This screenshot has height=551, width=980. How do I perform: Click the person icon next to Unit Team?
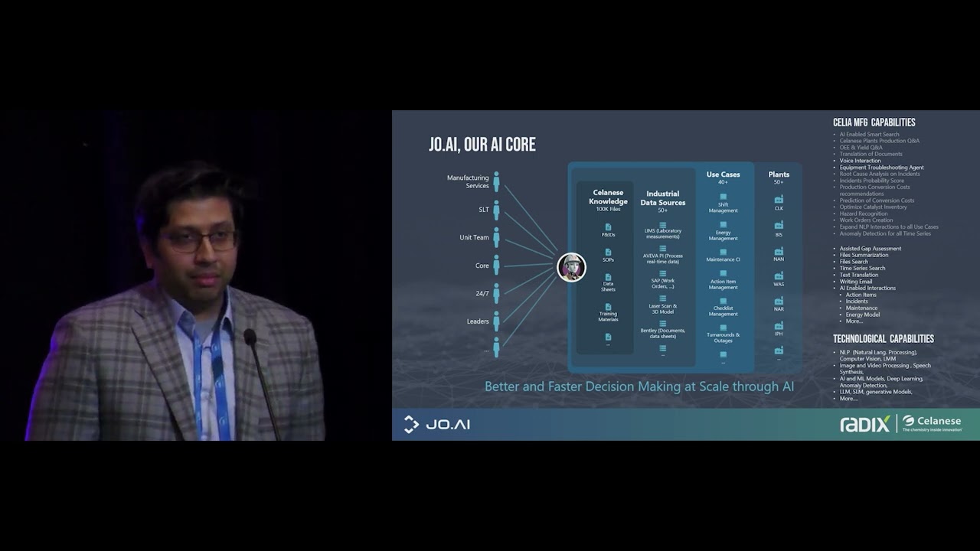click(496, 237)
